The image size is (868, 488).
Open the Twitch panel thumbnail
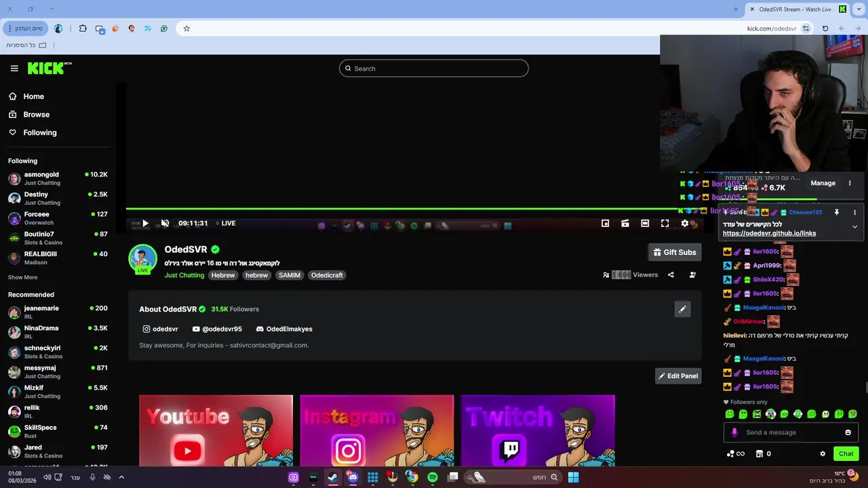(538, 430)
